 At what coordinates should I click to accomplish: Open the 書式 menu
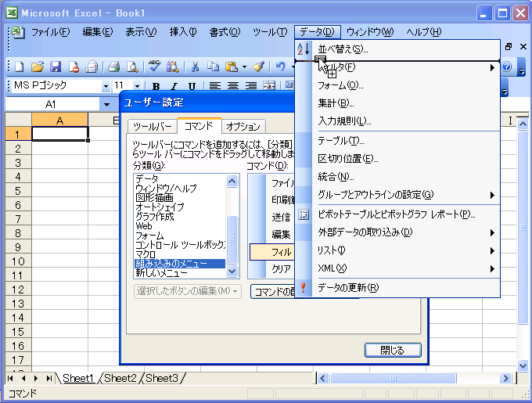pos(225,32)
